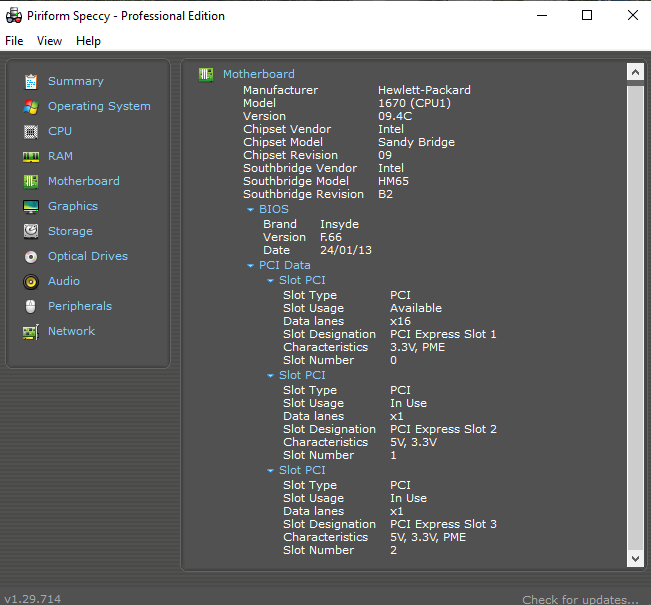Collapse the BIOS section

[x=250, y=210]
